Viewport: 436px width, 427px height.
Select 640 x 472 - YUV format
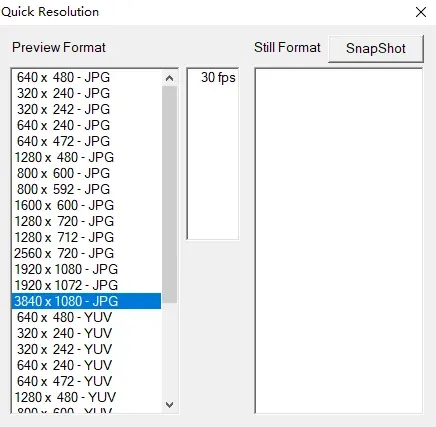87,381
